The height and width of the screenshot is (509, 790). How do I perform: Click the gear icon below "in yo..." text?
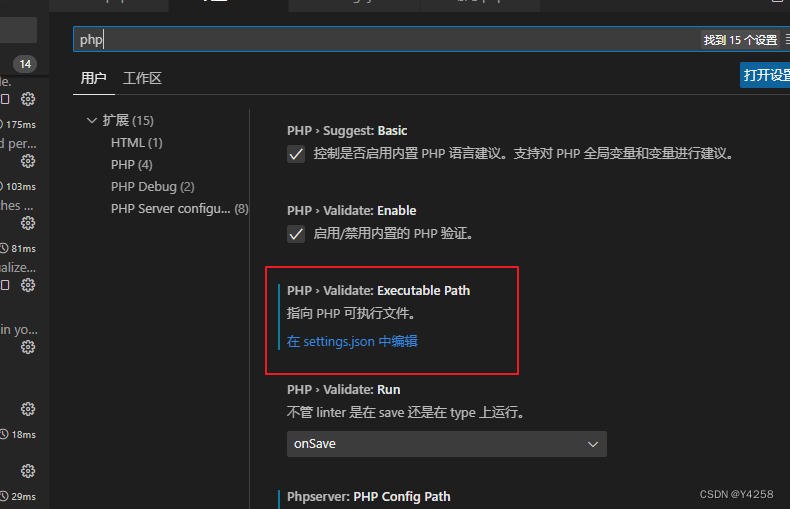click(28, 347)
